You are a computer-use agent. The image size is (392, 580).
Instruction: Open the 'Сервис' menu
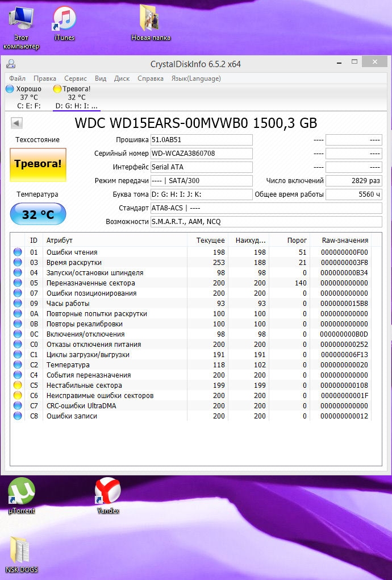tap(76, 78)
